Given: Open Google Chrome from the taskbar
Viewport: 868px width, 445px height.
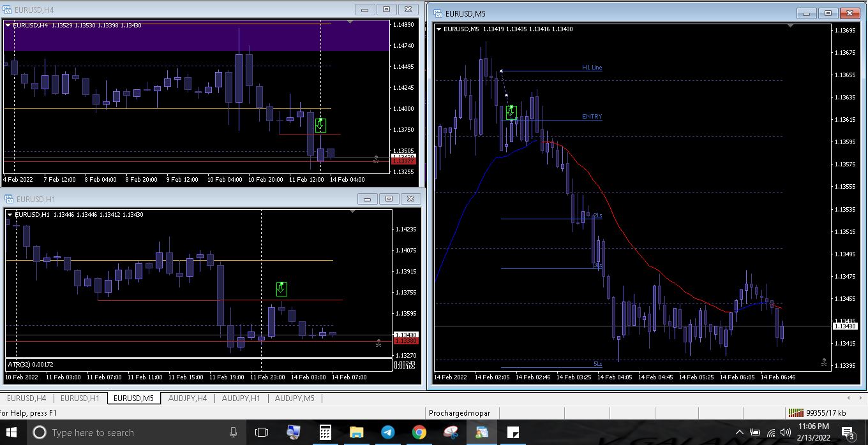Looking at the screenshot, I should tap(419, 432).
